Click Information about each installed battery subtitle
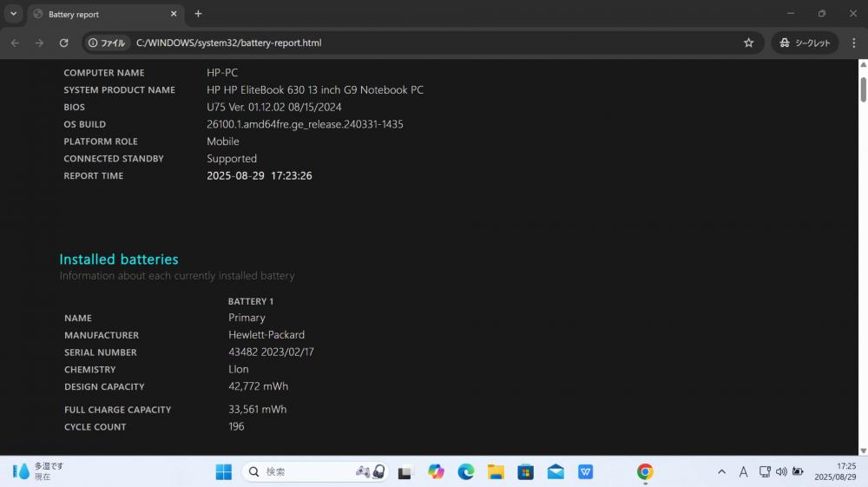The width and height of the screenshot is (868, 487). click(x=176, y=275)
